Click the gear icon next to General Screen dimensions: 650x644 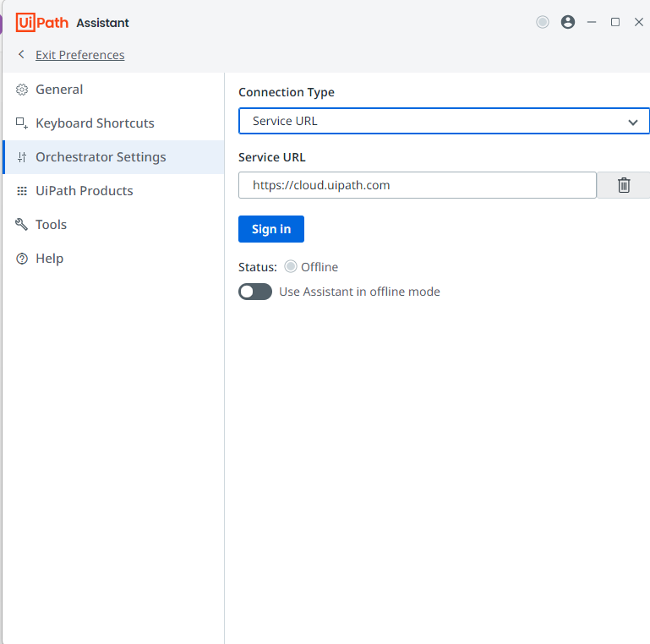[x=22, y=90]
